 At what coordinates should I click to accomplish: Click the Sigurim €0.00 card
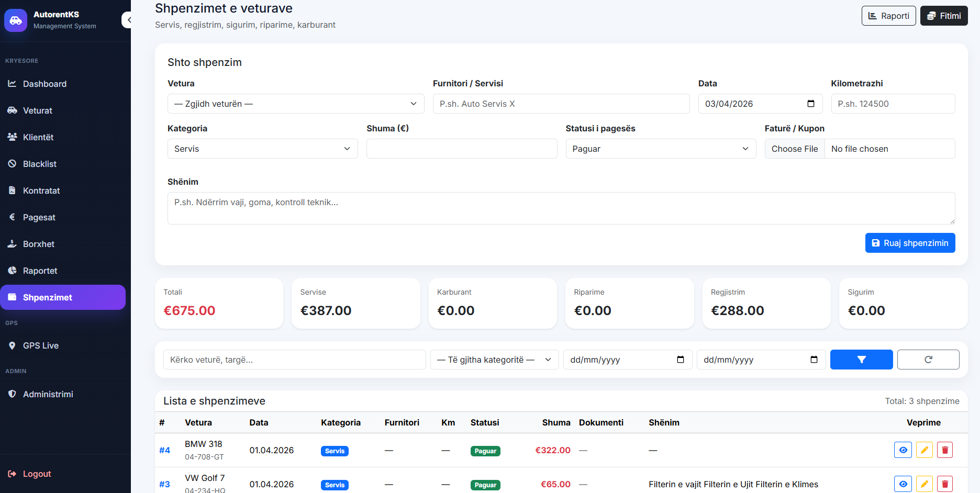[904, 304]
